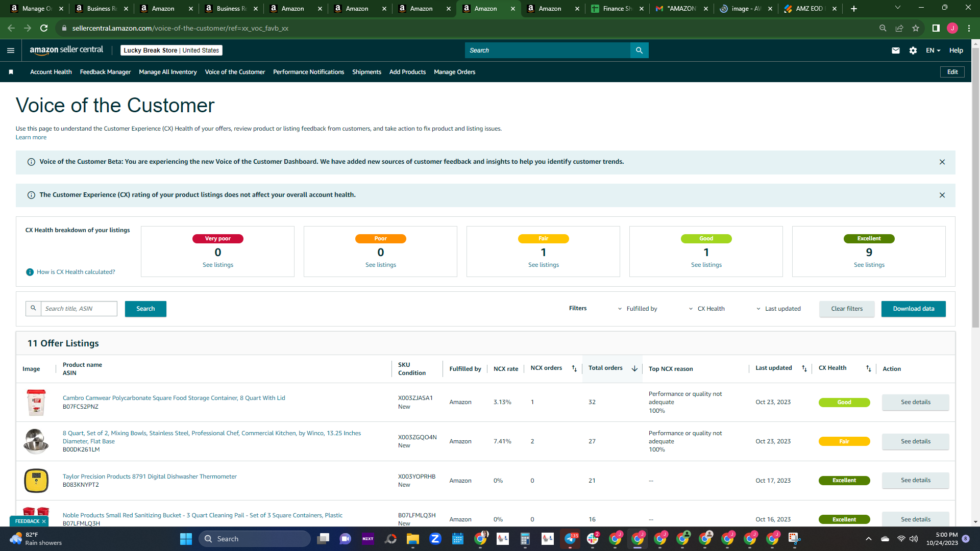Open browser zoom magnifier in address bar
This screenshot has height=551, width=980.
tap(883, 28)
